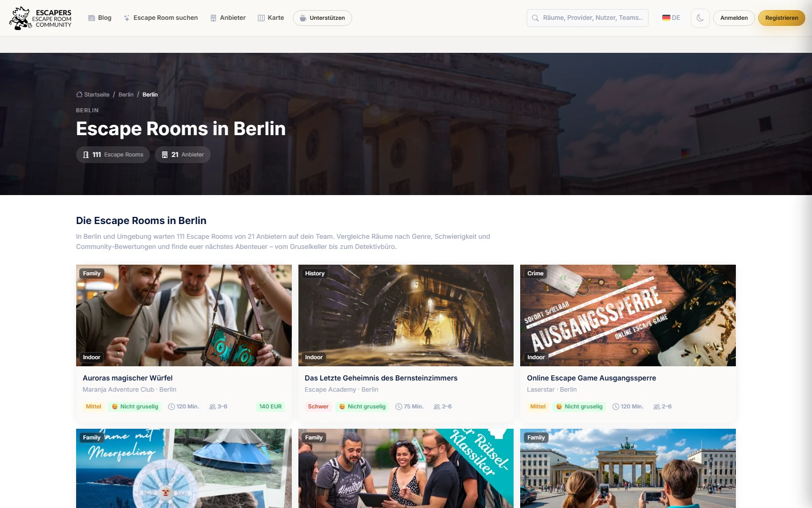Click Nicht gruselig on Auroras card
The width and height of the screenshot is (812, 508).
[135, 406]
